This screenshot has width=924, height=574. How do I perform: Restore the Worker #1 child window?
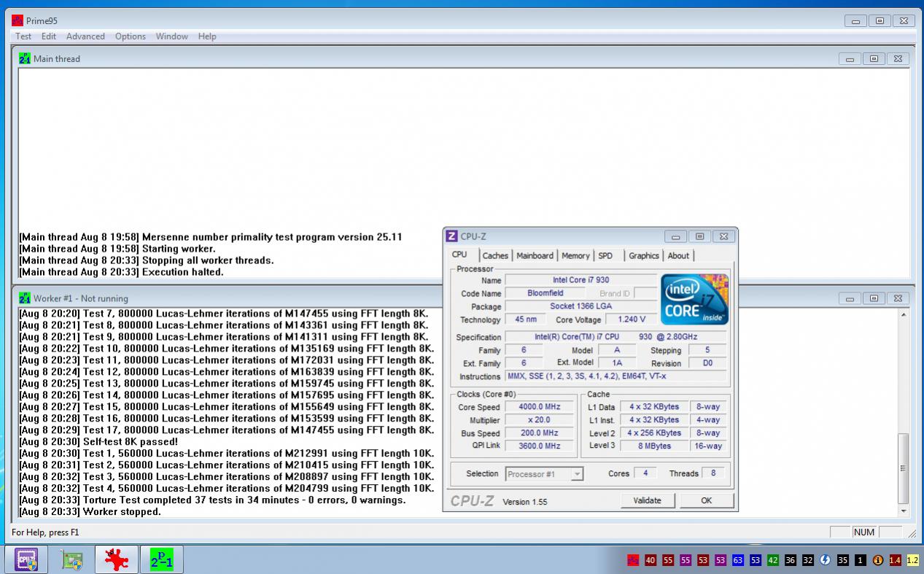point(874,298)
